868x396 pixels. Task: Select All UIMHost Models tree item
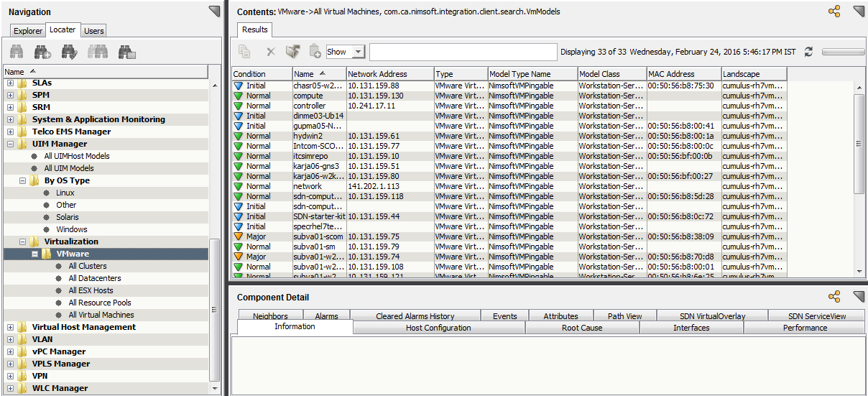pos(77,156)
